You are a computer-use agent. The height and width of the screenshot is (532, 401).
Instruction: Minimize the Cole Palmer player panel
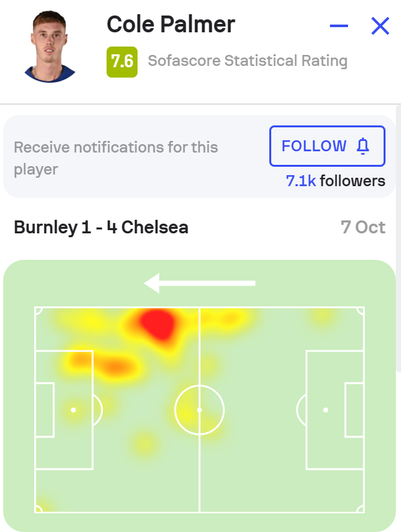[339, 27]
